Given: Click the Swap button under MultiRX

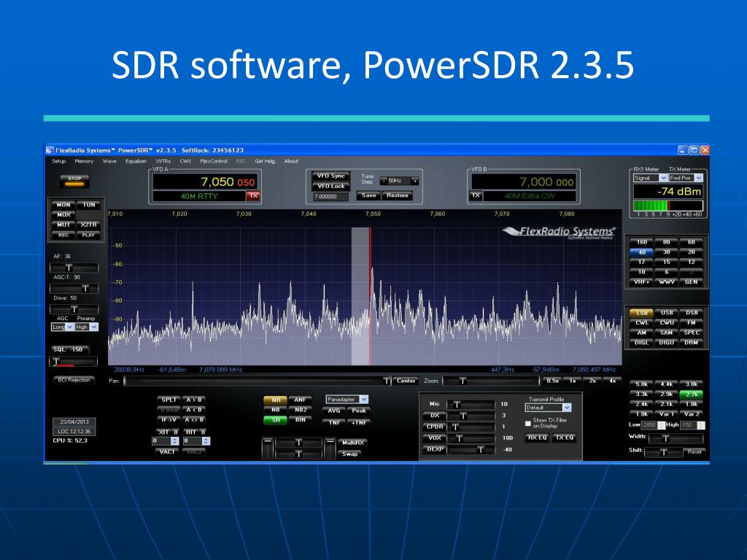Looking at the screenshot, I should coord(349,454).
